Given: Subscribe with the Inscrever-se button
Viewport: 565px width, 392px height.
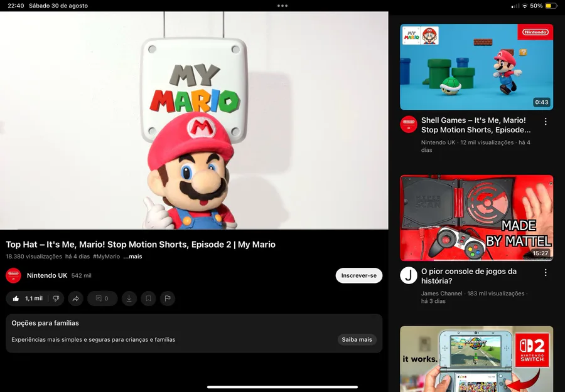Looking at the screenshot, I should tap(359, 276).
